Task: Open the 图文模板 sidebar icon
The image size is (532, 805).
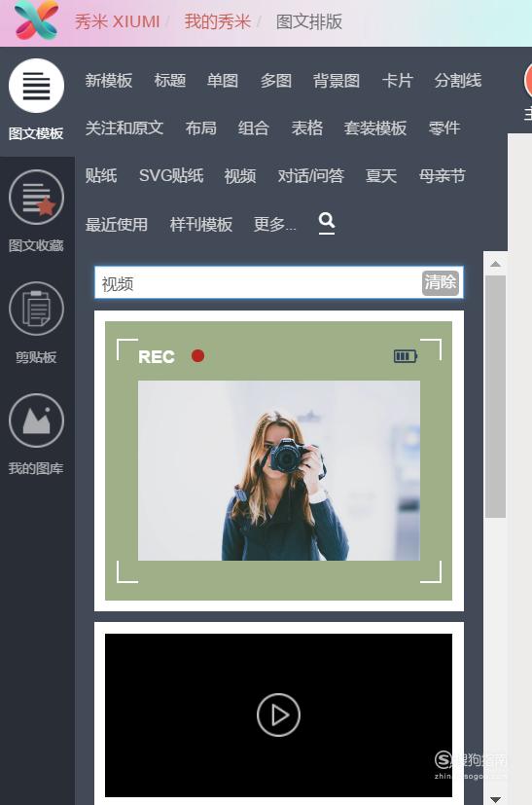Action: (36, 86)
